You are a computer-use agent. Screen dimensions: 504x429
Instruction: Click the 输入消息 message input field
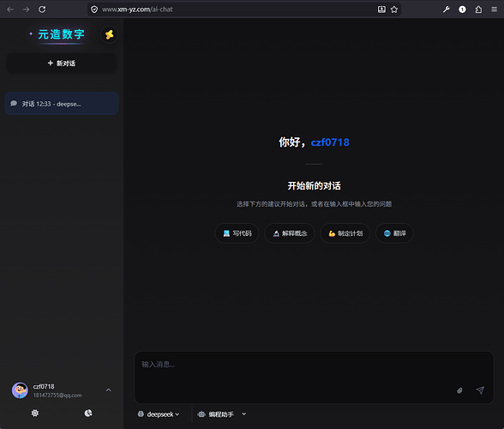[x=314, y=370]
